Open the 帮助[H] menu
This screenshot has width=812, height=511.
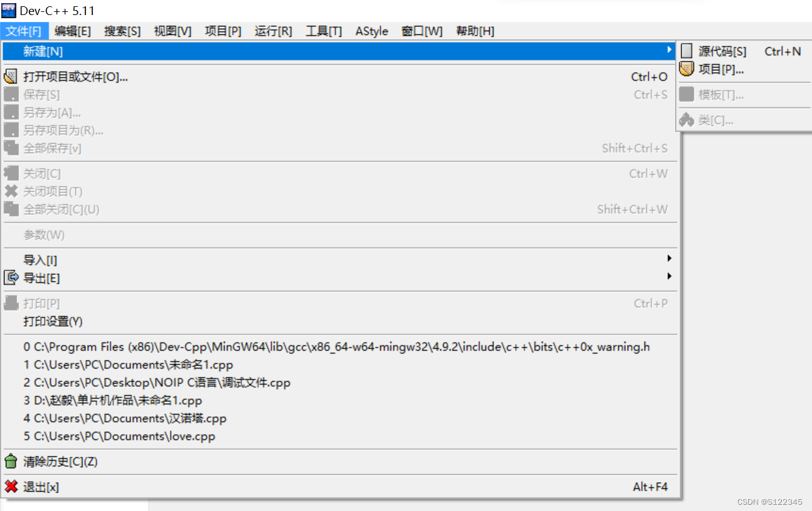point(475,31)
